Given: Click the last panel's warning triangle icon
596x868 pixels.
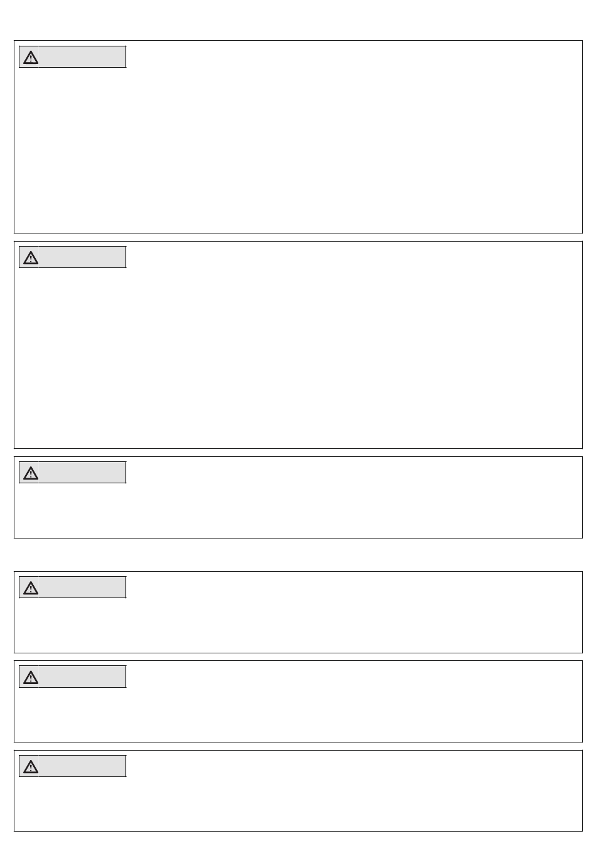Looking at the screenshot, I should point(31,766).
